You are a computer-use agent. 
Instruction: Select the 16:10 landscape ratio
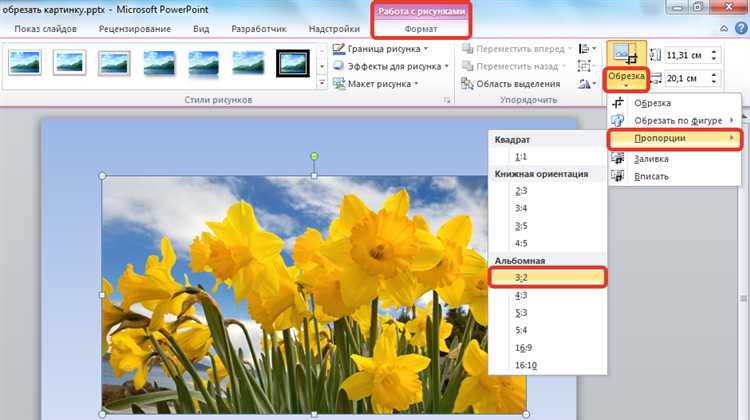(548, 365)
